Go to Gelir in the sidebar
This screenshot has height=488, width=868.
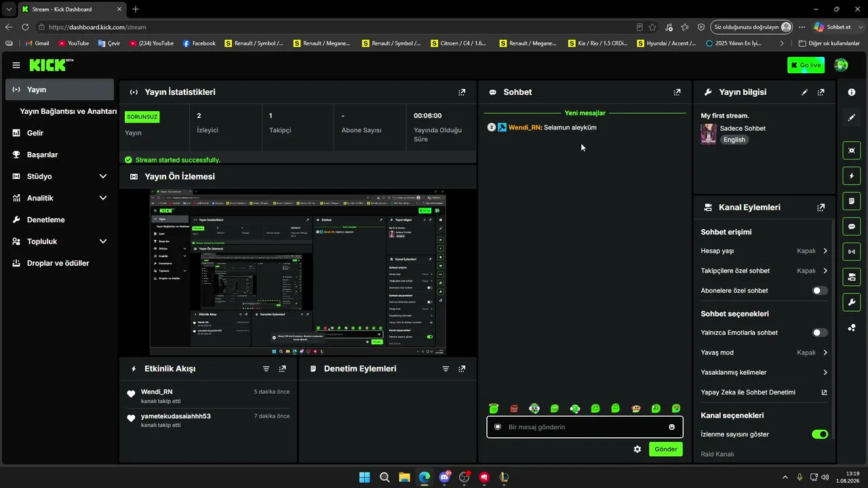click(60, 133)
